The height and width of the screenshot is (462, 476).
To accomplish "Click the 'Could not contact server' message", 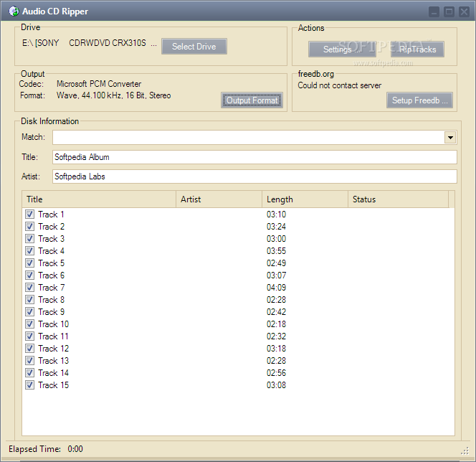I will click(x=339, y=85).
